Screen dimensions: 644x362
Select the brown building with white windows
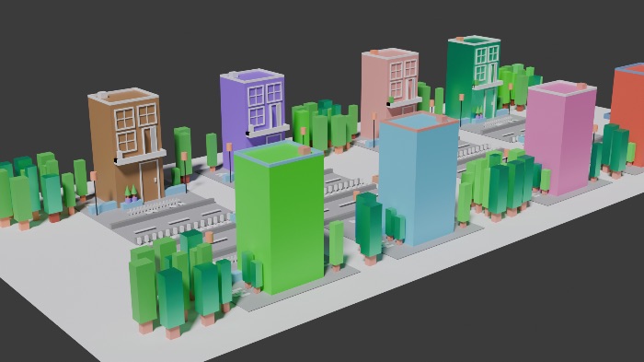pyautogui.click(x=126, y=146)
